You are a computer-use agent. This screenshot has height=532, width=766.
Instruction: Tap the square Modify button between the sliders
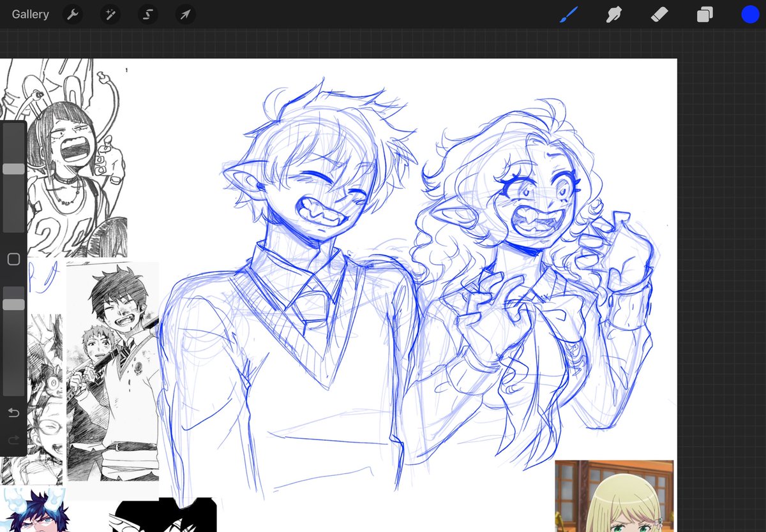click(13, 259)
